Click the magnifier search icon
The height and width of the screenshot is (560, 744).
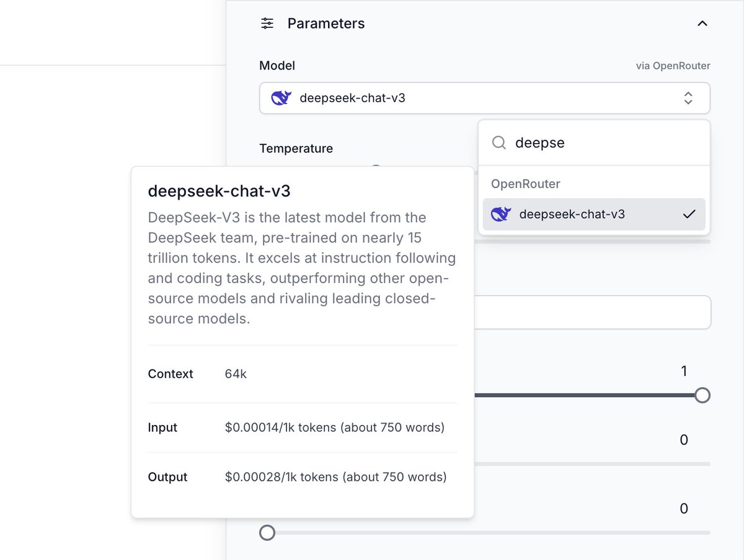point(499,142)
